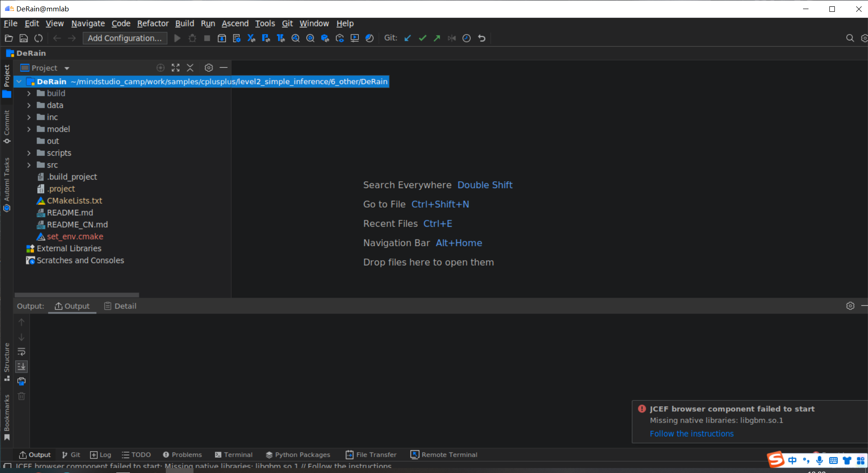868x473 pixels.
Task: Collapse all in the Project panel
Action: click(x=190, y=68)
